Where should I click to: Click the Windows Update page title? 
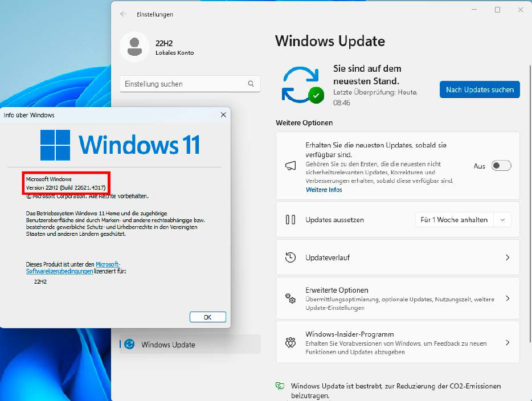pos(330,41)
